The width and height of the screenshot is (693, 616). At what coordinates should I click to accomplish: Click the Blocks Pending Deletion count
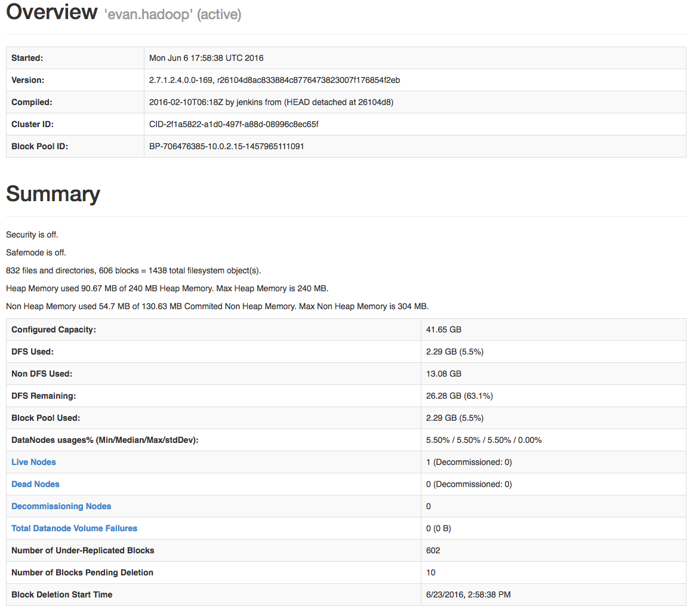tap(430, 572)
